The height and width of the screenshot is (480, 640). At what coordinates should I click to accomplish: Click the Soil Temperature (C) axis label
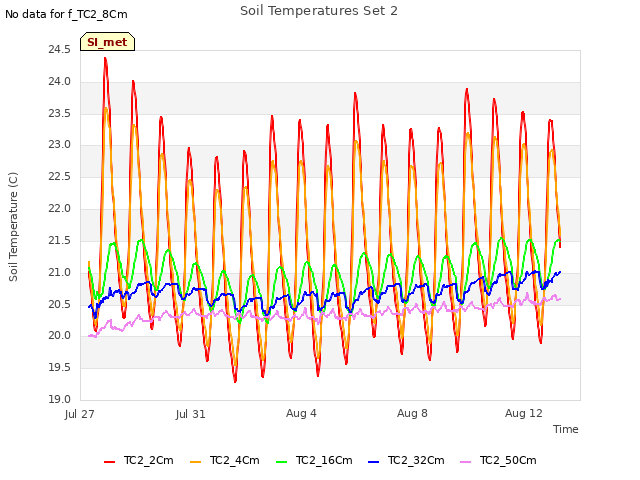tap(13, 227)
